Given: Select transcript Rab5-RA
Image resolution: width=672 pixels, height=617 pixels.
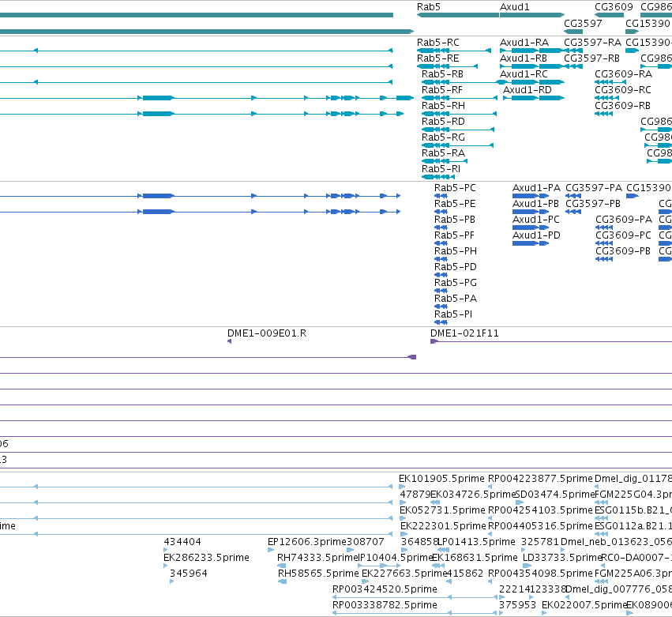Looking at the screenshot, I should (443, 153).
